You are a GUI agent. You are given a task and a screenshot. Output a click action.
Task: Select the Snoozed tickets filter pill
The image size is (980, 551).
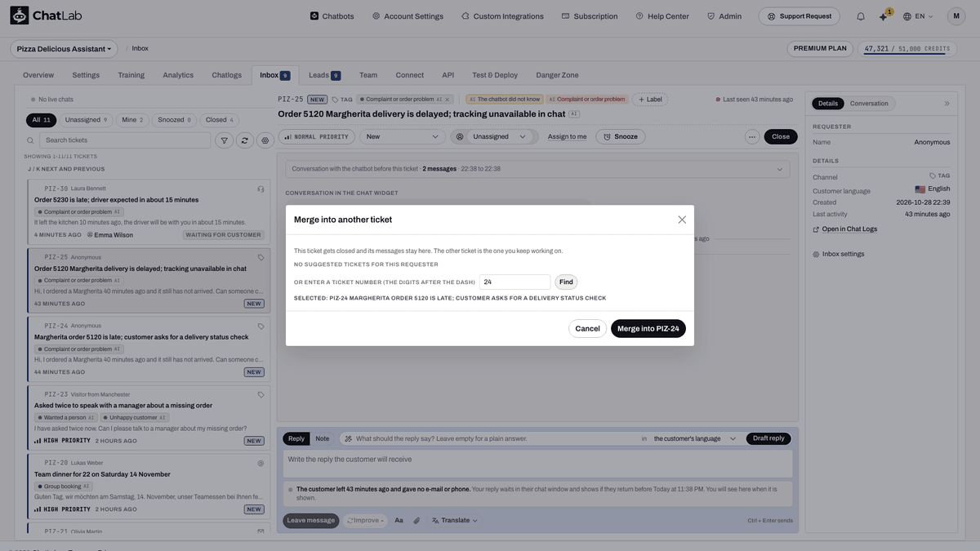[x=174, y=120]
